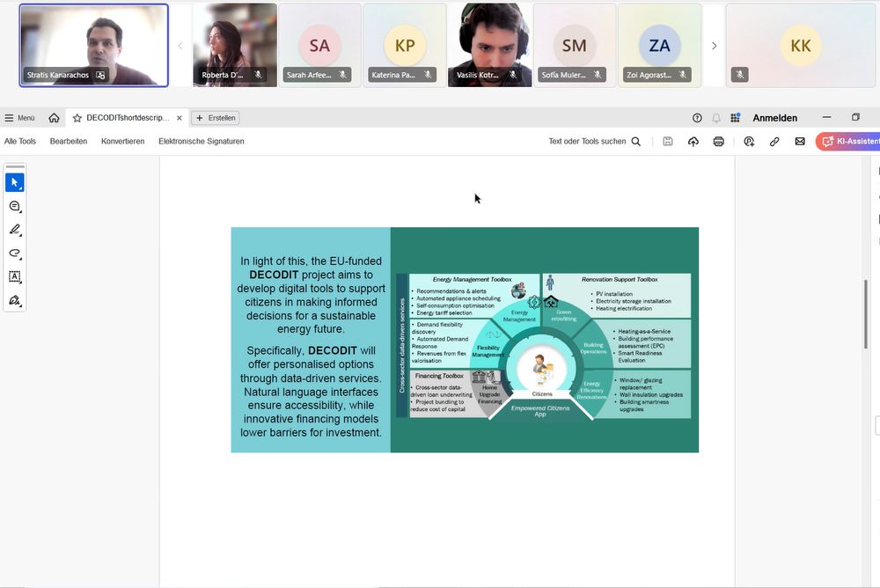Select Vasilis Kotr video tile
This screenshot has width=880, height=588.
coord(489,46)
